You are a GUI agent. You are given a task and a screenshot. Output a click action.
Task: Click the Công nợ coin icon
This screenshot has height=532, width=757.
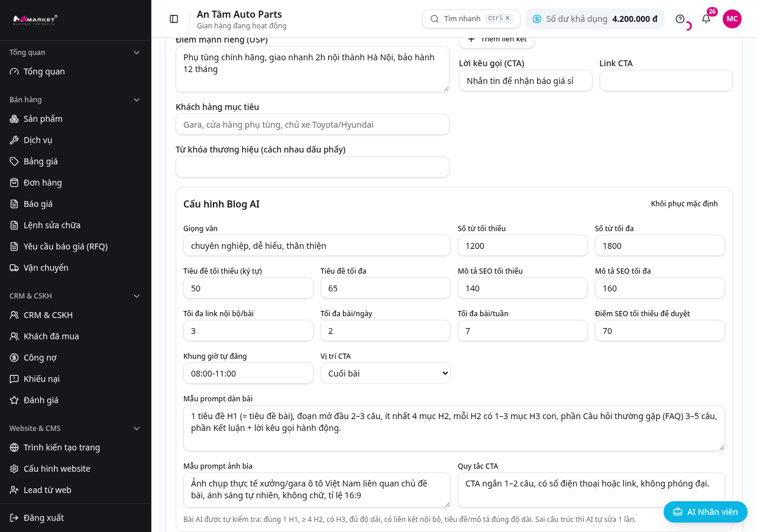[14, 358]
